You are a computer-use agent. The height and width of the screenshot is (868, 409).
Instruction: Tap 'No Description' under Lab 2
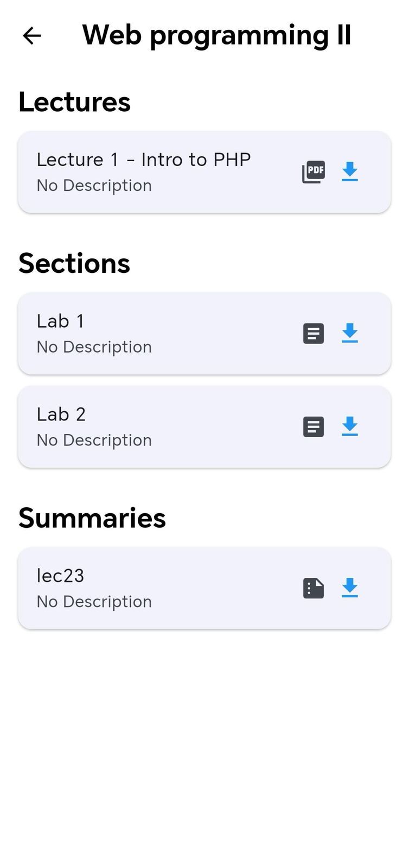tap(94, 439)
